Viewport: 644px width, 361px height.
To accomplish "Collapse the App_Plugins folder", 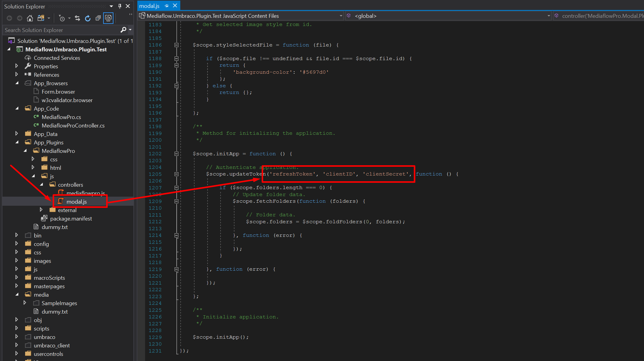I will click(x=17, y=142).
